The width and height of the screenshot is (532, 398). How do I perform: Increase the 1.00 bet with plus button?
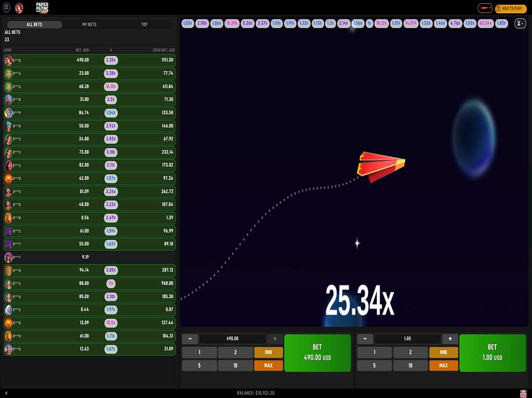click(450, 339)
